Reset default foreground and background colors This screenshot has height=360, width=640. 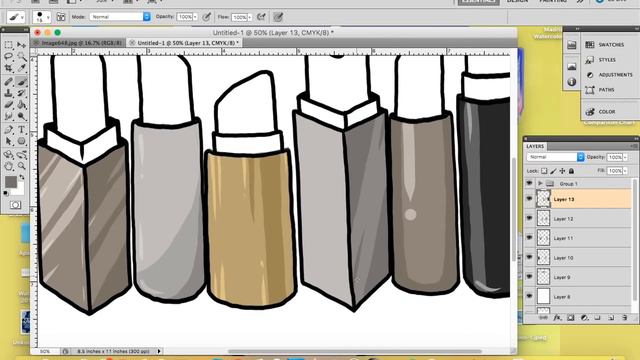(x=6, y=193)
